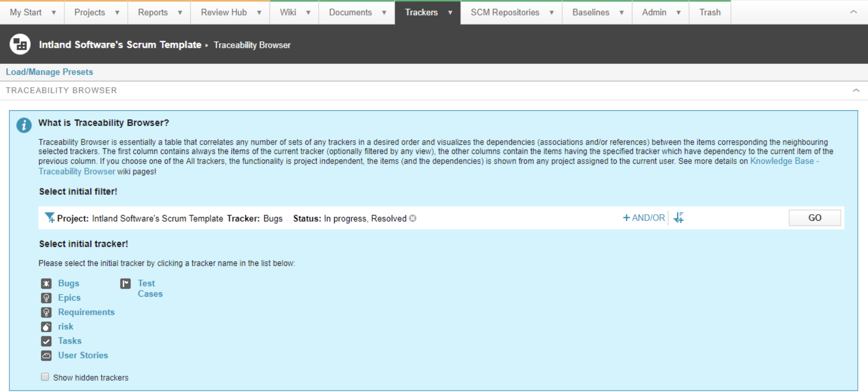Screen dimensions: 868x392
Task: Enable Show hidden trackers checkbox
Action: (45, 377)
